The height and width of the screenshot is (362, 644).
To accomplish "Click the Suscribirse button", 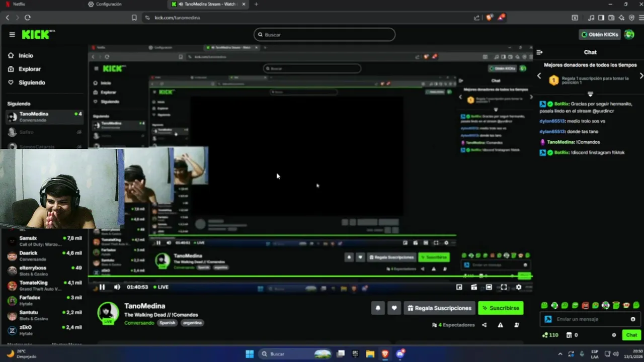I will [501, 308].
